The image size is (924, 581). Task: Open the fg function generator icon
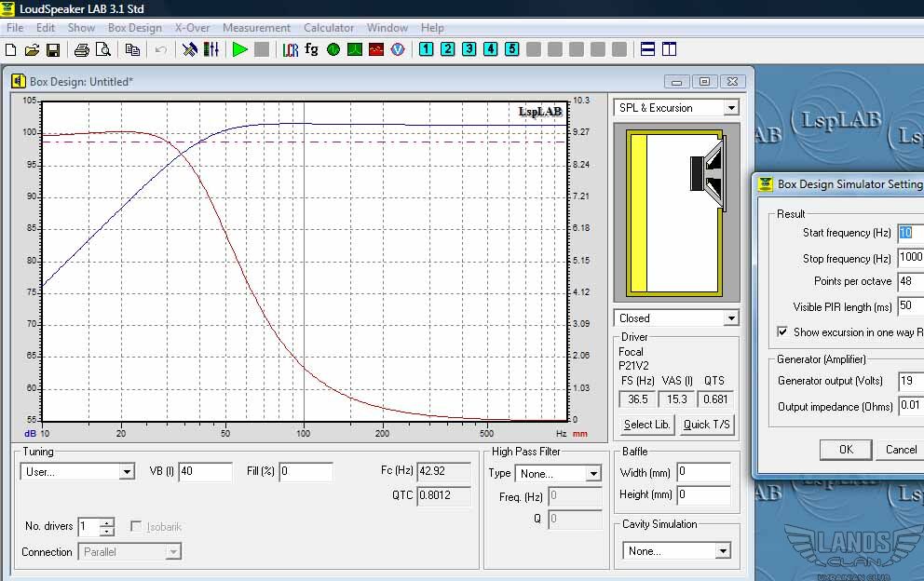[311, 50]
